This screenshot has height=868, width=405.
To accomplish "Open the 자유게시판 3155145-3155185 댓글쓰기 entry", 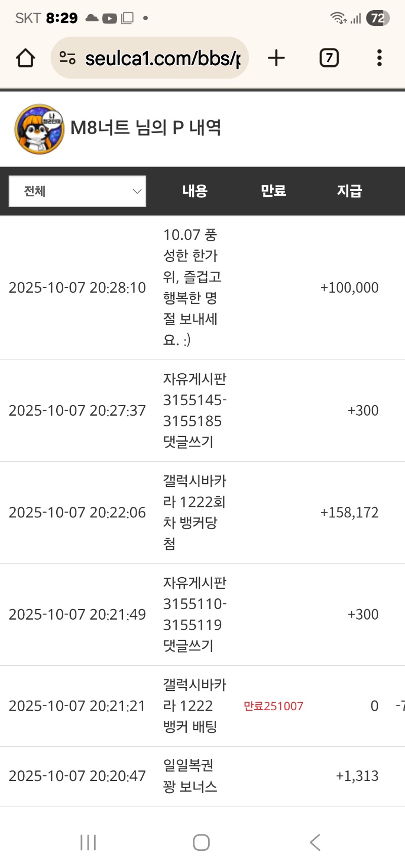I will tap(194, 410).
